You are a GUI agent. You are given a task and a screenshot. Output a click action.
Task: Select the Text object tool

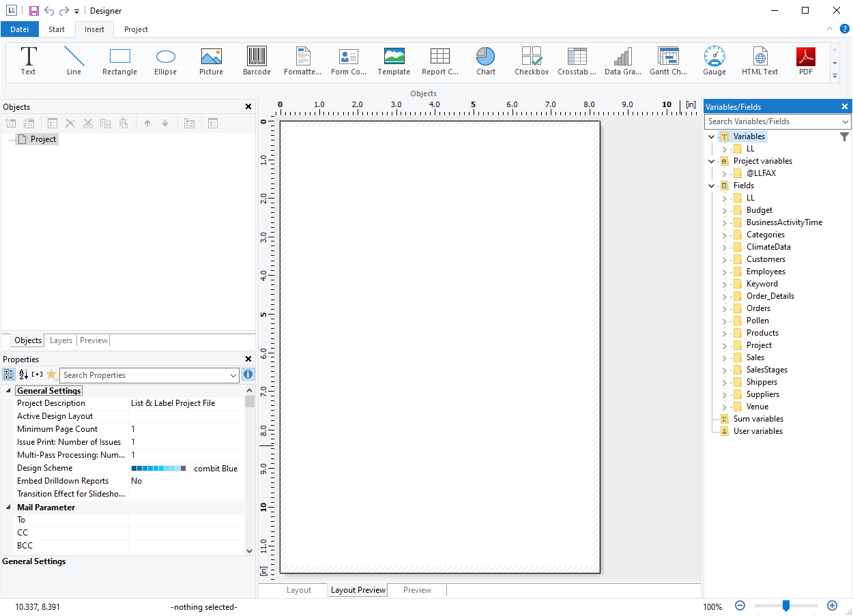(x=28, y=61)
